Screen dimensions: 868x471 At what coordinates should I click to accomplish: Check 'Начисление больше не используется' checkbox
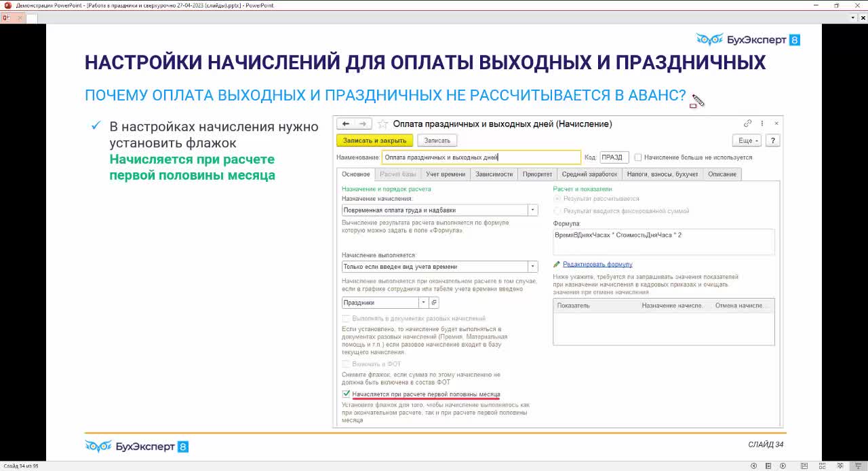[638, 157]
